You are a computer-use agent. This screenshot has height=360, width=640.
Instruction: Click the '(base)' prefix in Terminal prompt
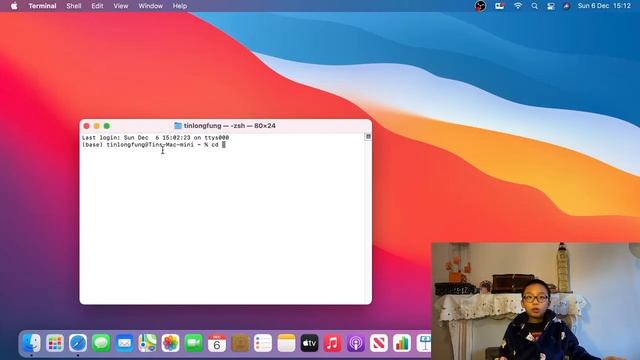click(92, 145)
